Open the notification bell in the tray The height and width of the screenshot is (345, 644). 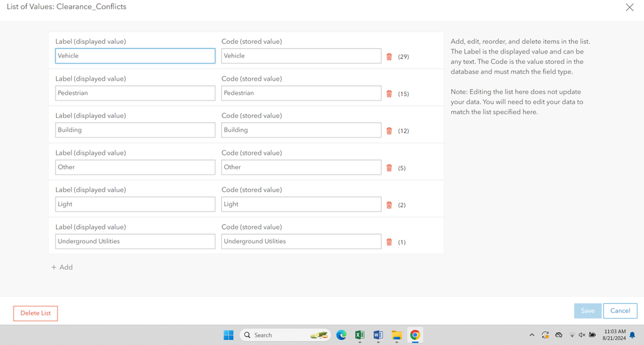[x=632, y=335]
